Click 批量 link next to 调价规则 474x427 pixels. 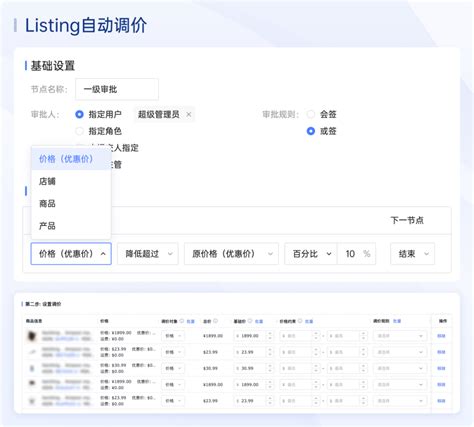pyautogui.click(x=397, y=321)
